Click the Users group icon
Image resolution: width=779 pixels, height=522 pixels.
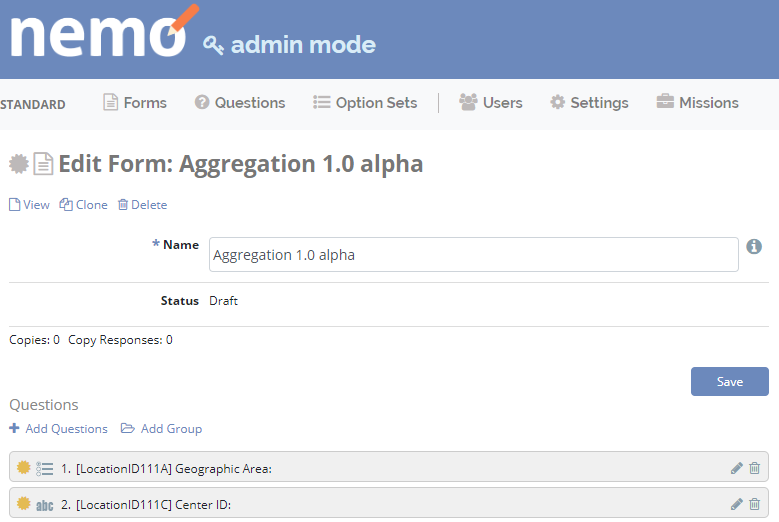pyautogui.click(x=468, y=102)
